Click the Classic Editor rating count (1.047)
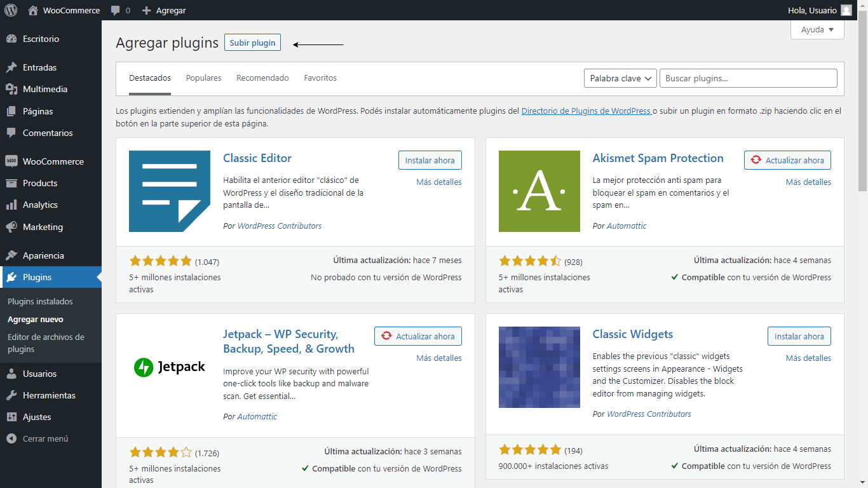 (x=207, y=262)
